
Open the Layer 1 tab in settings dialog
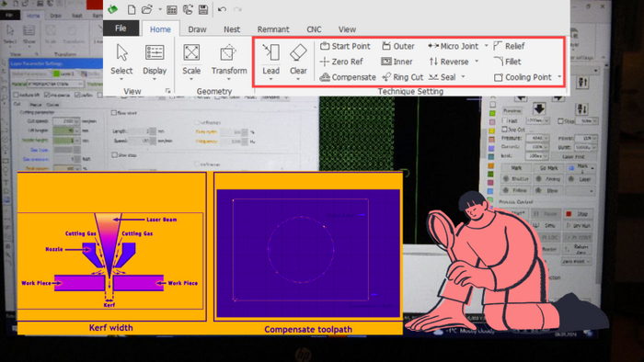tap(64, 74)
